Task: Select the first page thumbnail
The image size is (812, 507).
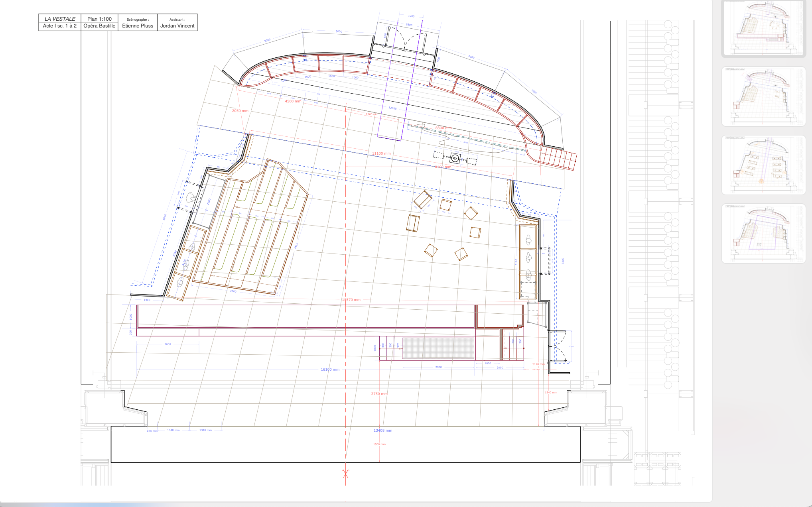Action: click(x=763, y=29)
